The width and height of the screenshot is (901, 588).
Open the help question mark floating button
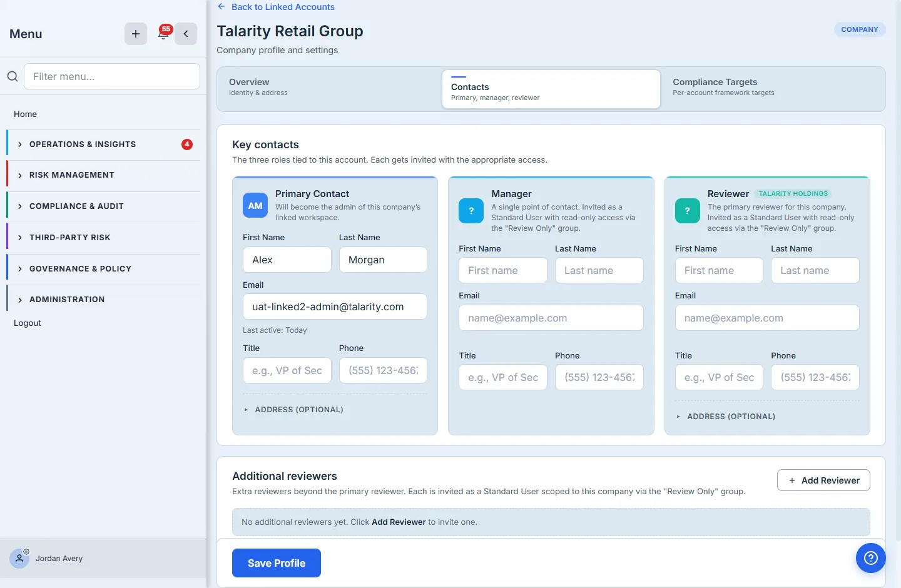[x=871, y=558]
